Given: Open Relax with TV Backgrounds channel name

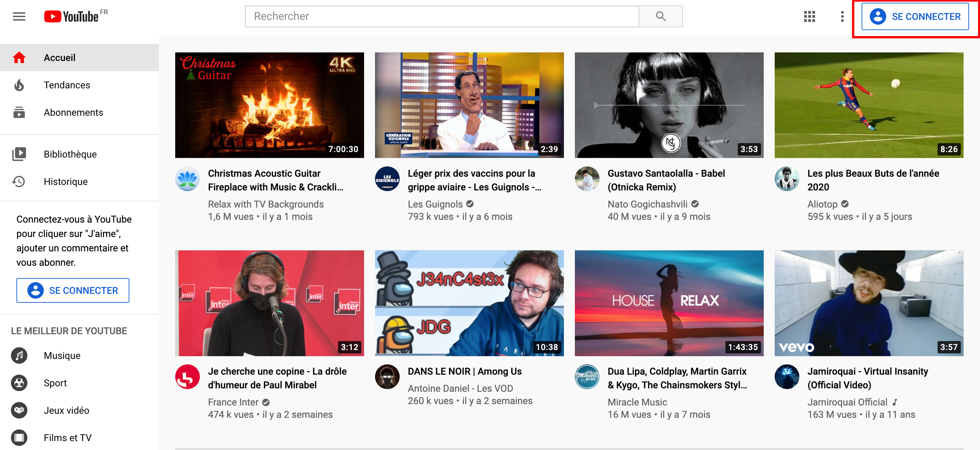Looking at the screenshot, I should coord(266,204).
